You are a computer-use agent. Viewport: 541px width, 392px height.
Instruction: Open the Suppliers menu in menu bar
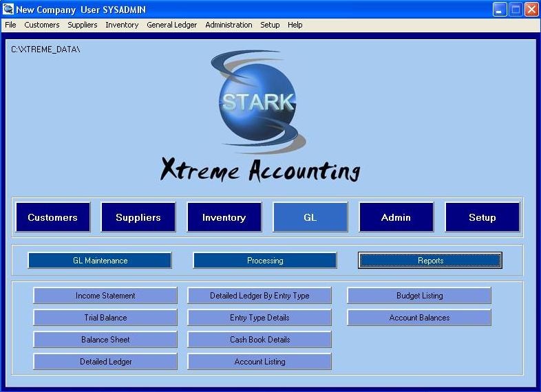(x=82, y=25)
